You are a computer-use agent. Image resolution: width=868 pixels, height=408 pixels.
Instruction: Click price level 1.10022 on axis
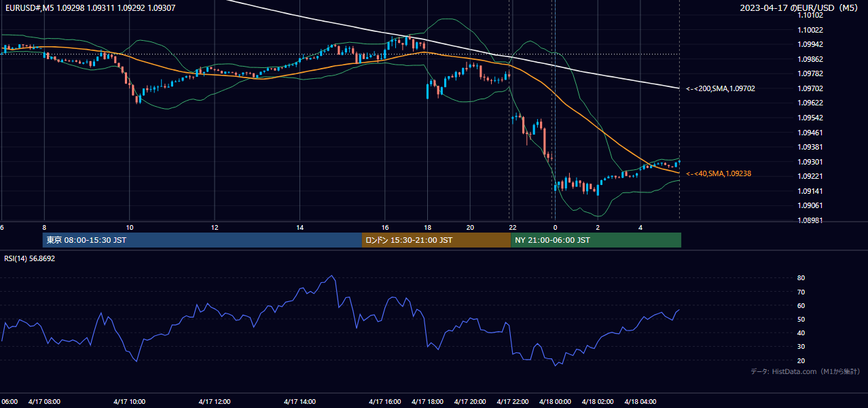[811, 30]
